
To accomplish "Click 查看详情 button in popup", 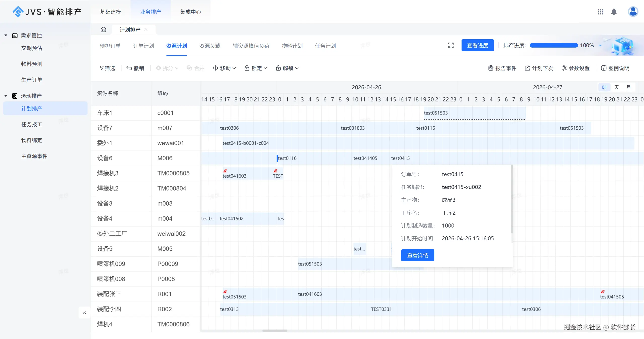I will pos(418,255).
